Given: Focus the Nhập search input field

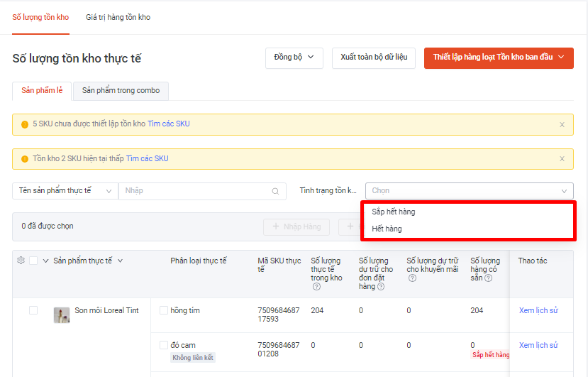Looking at the screenshot, I should point(202,191).
